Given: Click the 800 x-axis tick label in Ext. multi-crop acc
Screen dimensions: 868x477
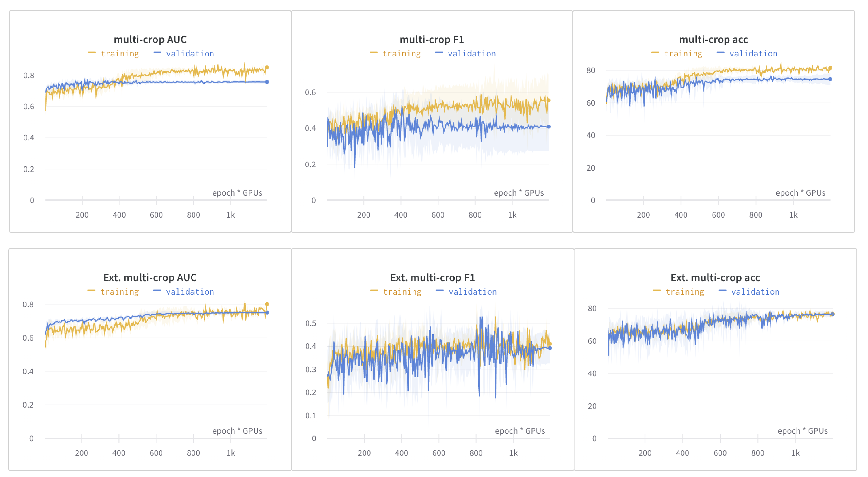Looking at the screenshot, I should tap(758, 453).
